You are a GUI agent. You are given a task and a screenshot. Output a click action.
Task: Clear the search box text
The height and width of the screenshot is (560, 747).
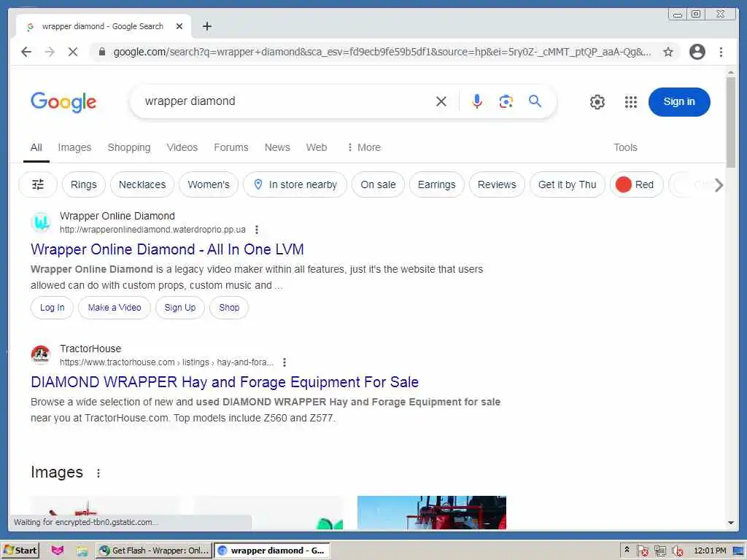click(441, 101)
